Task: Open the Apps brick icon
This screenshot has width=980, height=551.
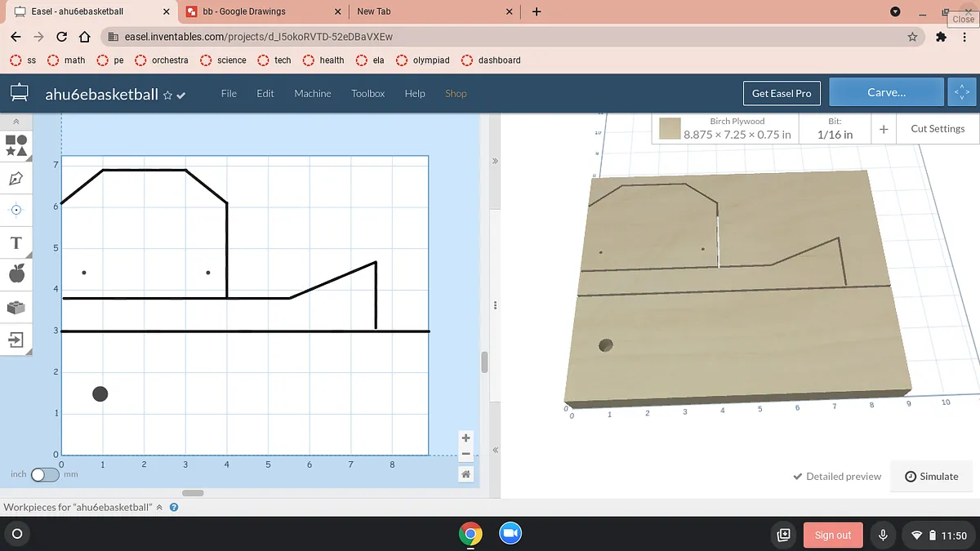Action: coord(16,308)
